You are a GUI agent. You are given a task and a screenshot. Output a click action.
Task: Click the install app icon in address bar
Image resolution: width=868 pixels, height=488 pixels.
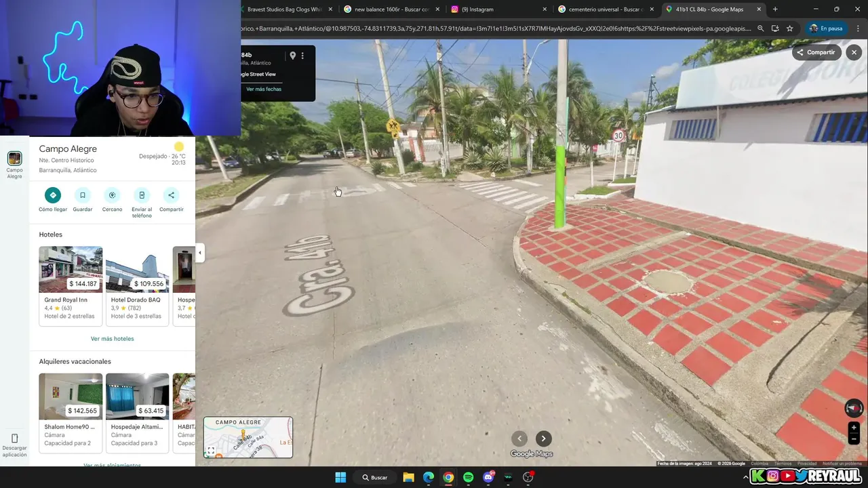(775, 28)
